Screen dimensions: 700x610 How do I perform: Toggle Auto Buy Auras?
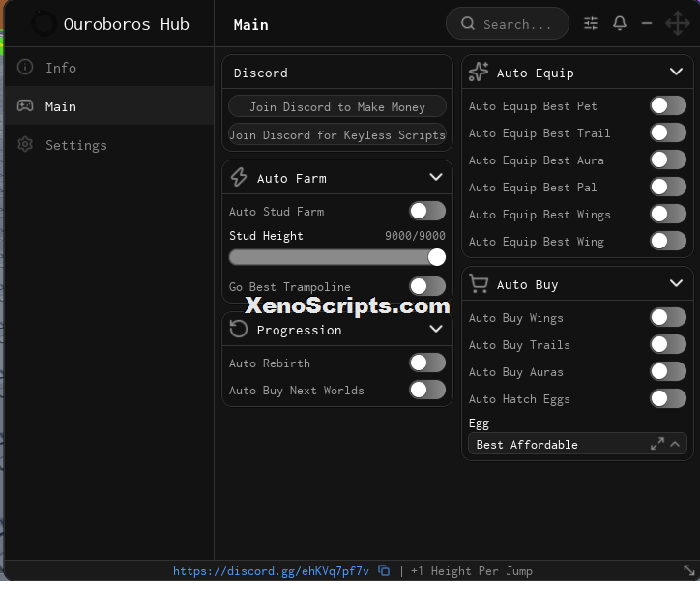(668, 371)
